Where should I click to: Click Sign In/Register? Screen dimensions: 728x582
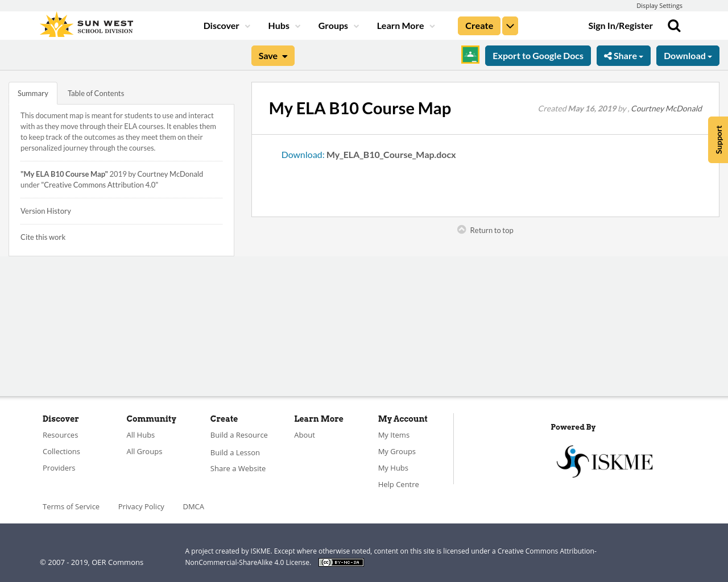[x=620, y=25]
